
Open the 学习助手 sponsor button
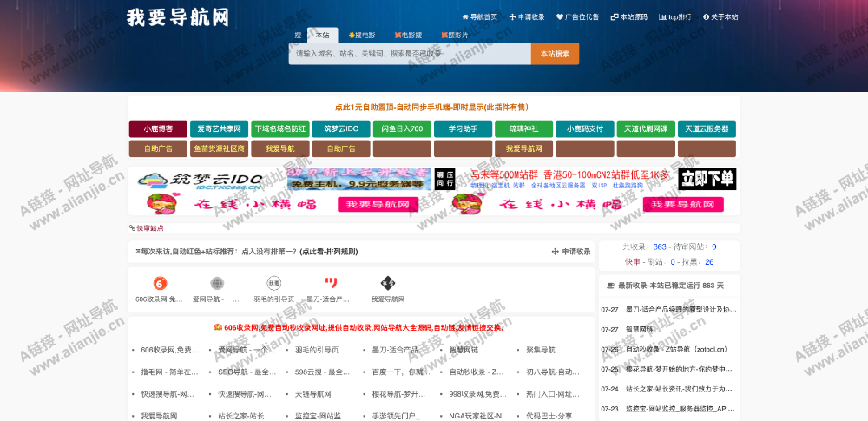pos(463,129)
